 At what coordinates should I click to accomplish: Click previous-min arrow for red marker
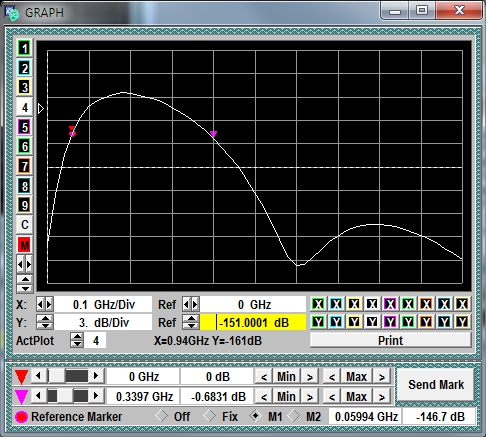tap(264, 377)
